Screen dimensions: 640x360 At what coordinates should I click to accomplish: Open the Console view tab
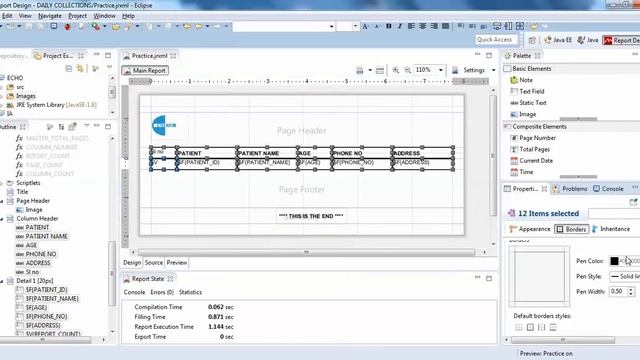(608, 189)
